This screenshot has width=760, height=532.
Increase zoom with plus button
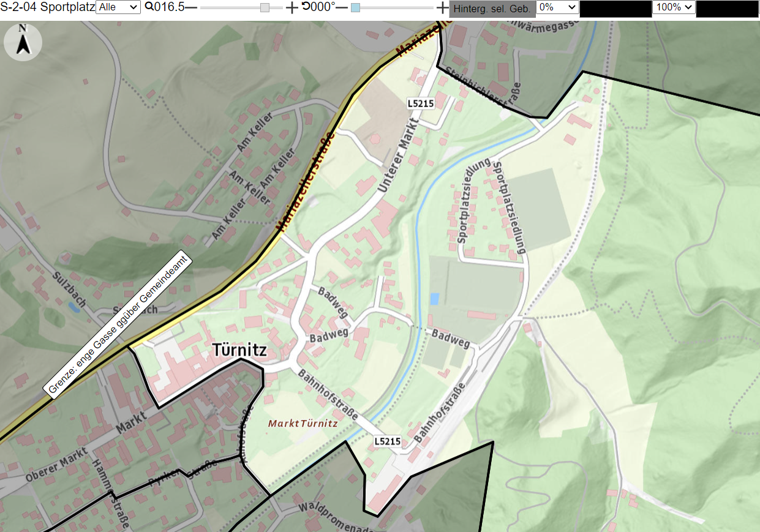coord(292,7)
